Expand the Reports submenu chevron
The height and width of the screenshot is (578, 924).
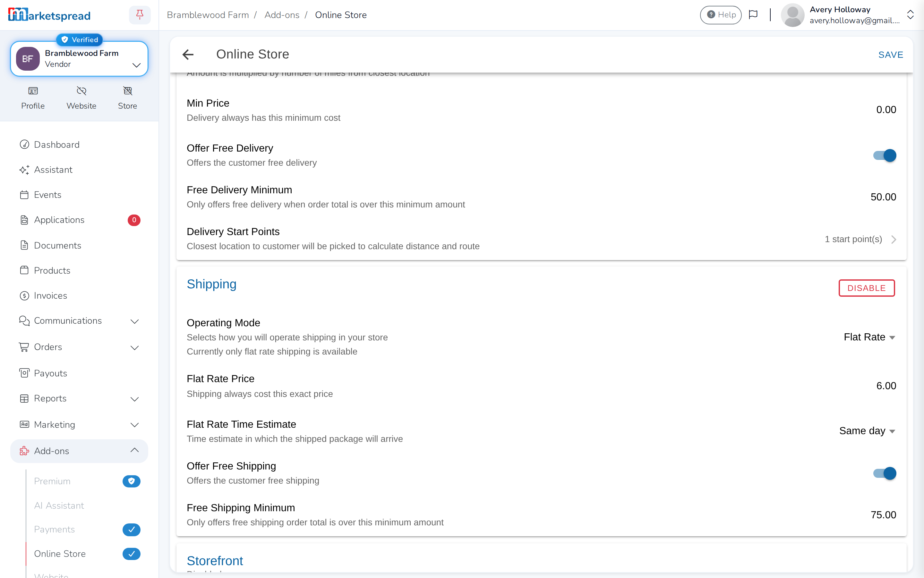(x=134, y=399)
